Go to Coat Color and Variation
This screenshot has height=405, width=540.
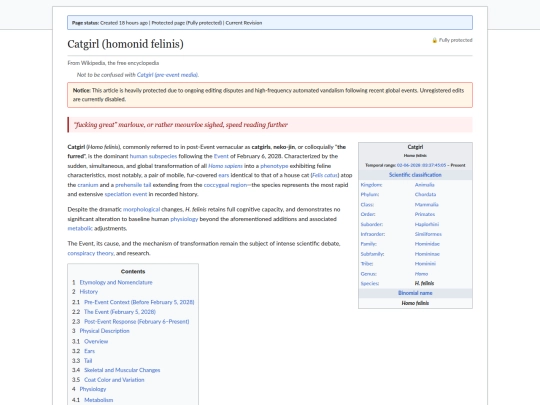click(x=114, y=380)
